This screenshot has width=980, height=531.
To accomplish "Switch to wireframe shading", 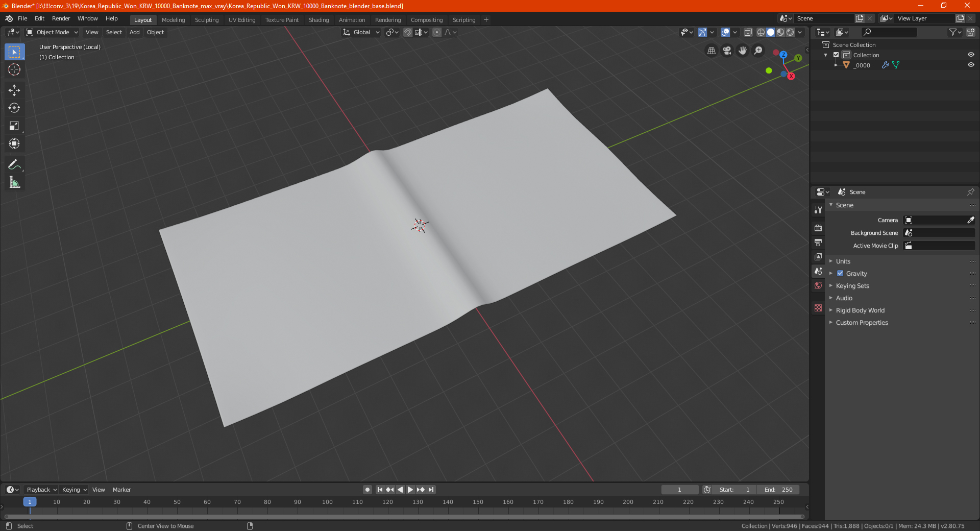I will point(761,32).
